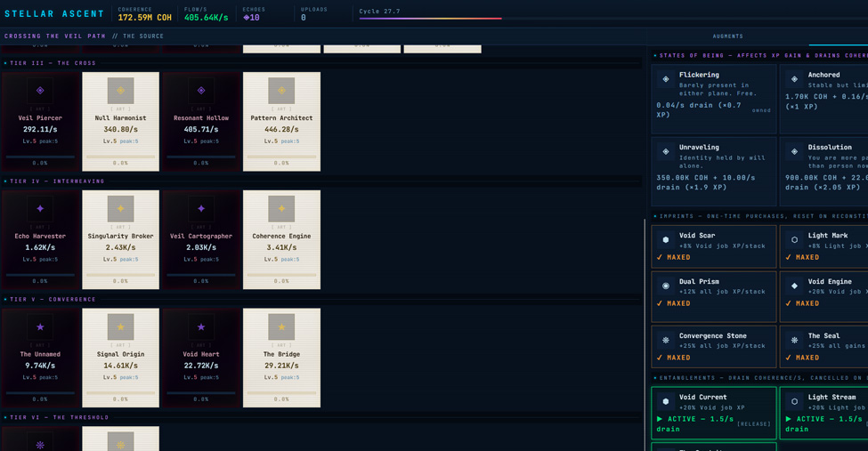Click The Bridge progress bar

(282, 393)
